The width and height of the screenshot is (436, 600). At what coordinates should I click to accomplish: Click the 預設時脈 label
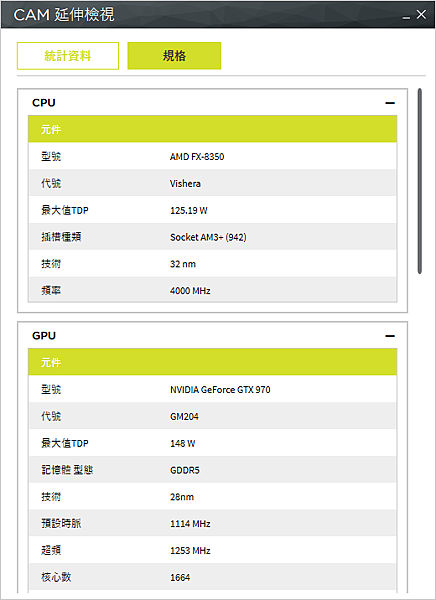(61, 523)
